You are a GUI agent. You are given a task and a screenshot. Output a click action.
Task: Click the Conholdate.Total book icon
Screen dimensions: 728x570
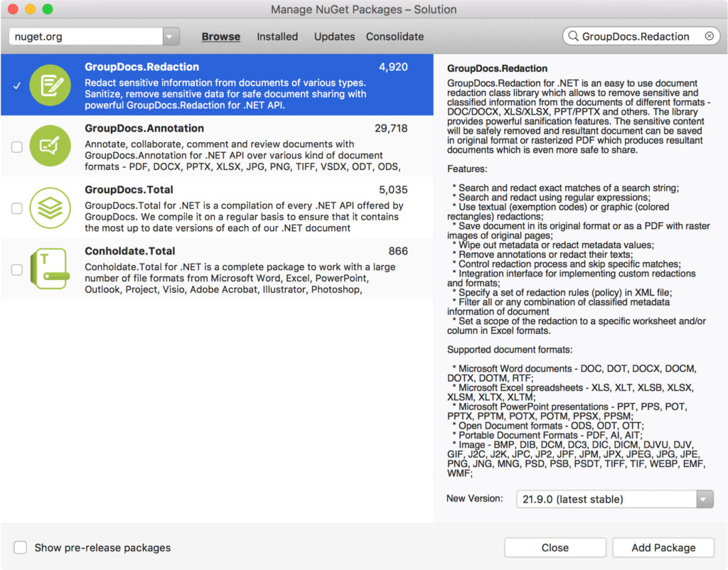click(50, 269)
